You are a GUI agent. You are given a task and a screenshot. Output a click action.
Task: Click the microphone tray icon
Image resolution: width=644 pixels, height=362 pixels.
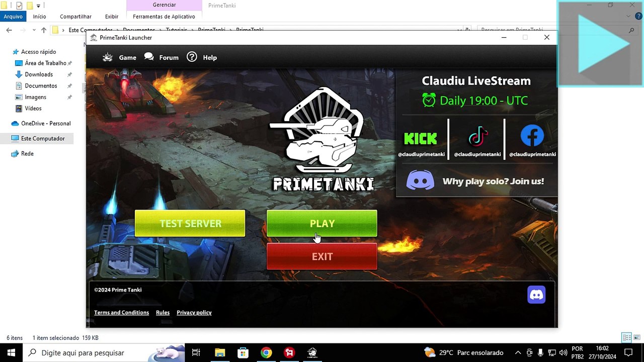pyautogui.click(x=540, y=352)
